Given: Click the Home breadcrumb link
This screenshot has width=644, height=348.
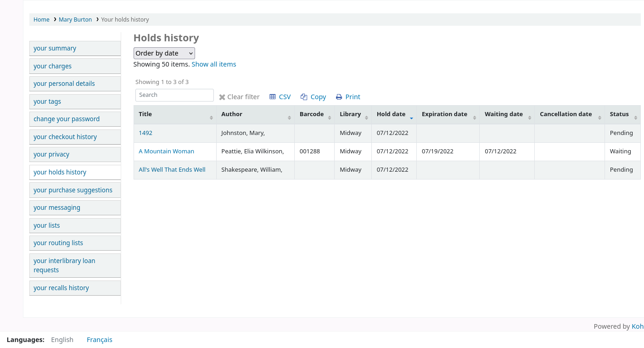Looking at the screenshot, I should pyautogui.click(x=41, y=20).
